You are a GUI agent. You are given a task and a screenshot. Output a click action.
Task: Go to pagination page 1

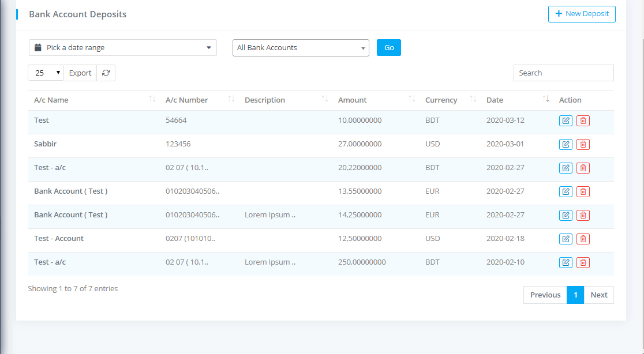click(575, 295)
